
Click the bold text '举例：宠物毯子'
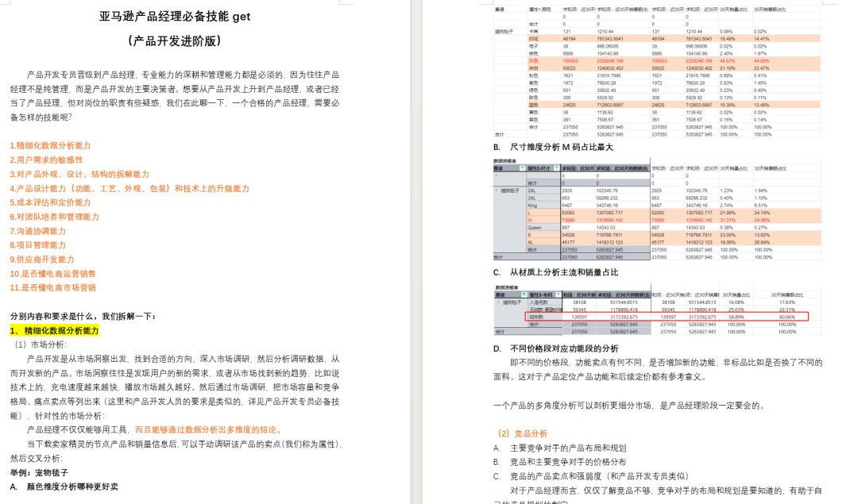40,472
